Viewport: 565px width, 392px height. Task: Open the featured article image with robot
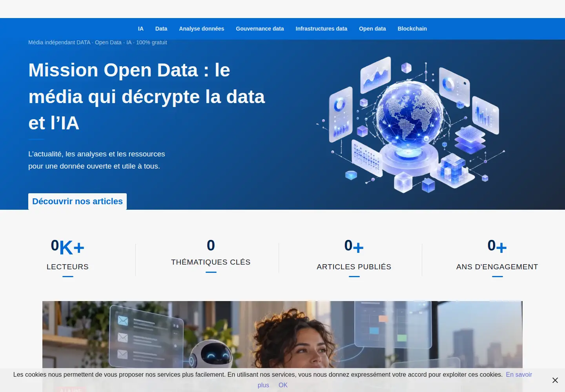pos(282,347)
